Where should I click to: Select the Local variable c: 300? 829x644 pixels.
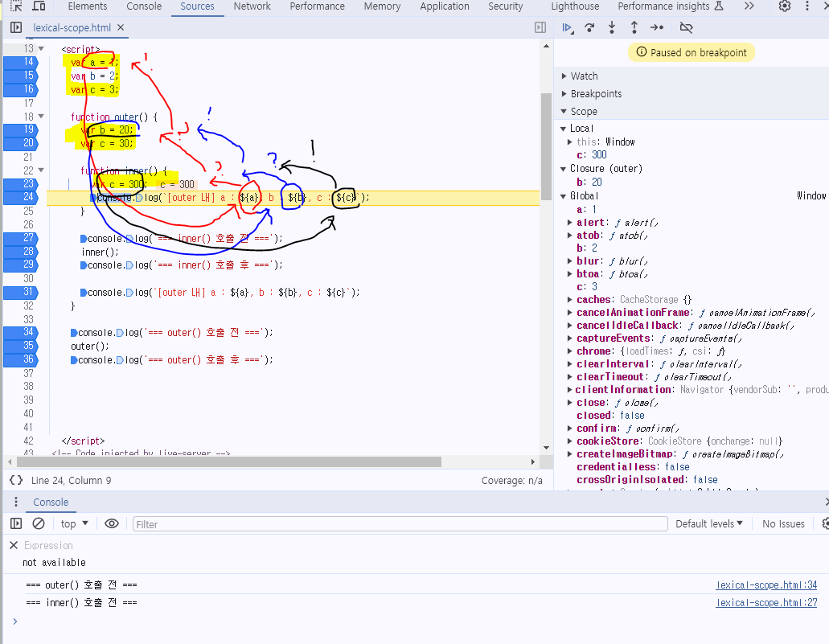point(592,155)
